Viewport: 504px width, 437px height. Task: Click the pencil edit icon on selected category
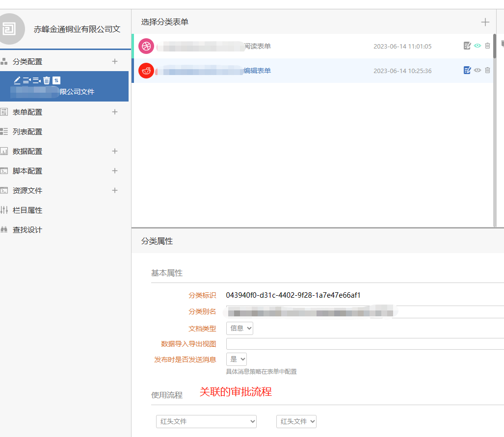tap(17, 80)
